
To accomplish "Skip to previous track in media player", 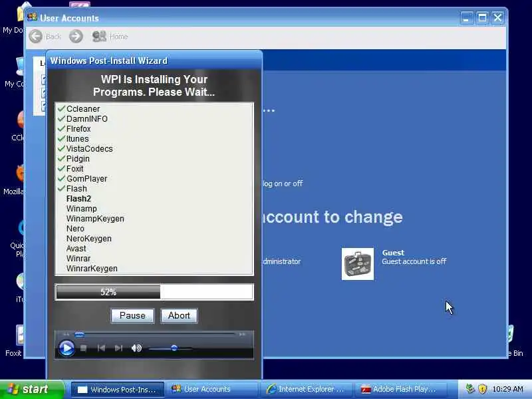I will click(x=101, y=348).
